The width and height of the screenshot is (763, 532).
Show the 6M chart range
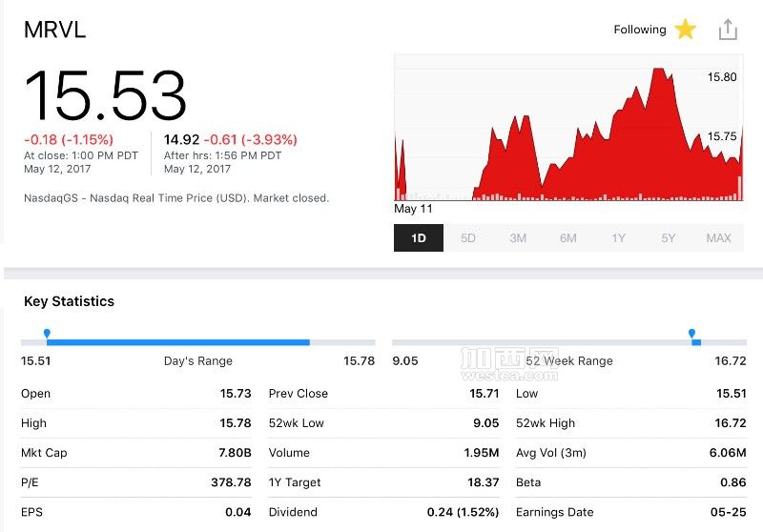567,237
